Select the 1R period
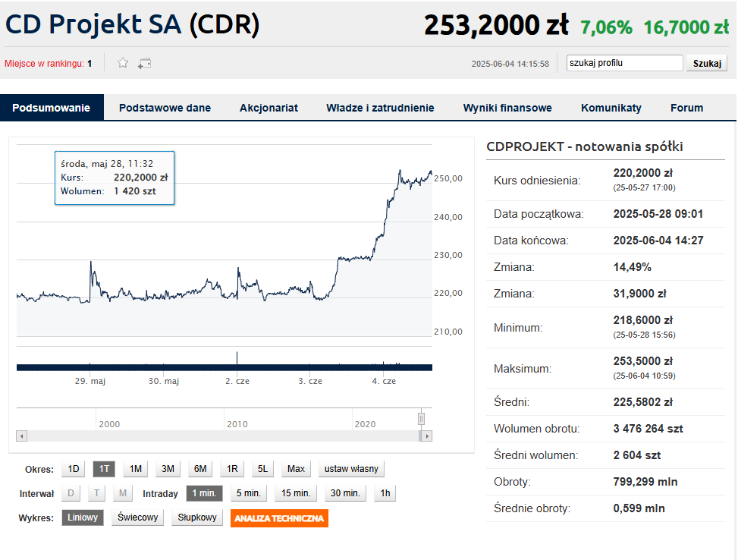Viewport: 738px width, 560px height. pos(232,469)
